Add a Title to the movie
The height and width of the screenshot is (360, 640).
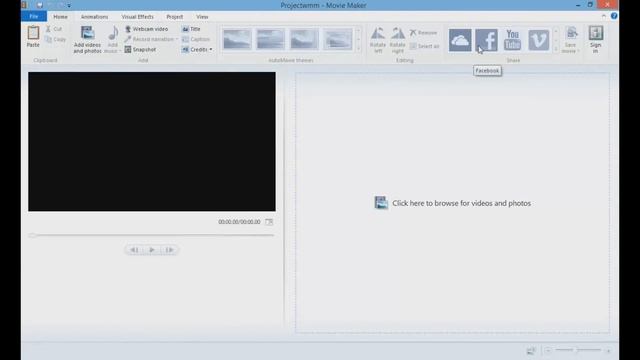tap(191, 29)
